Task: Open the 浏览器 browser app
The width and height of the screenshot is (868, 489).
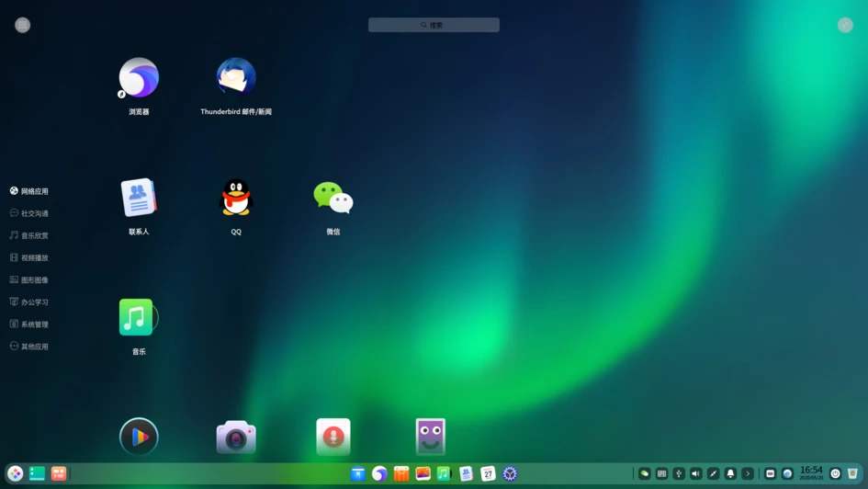Action: pos(139,78)
